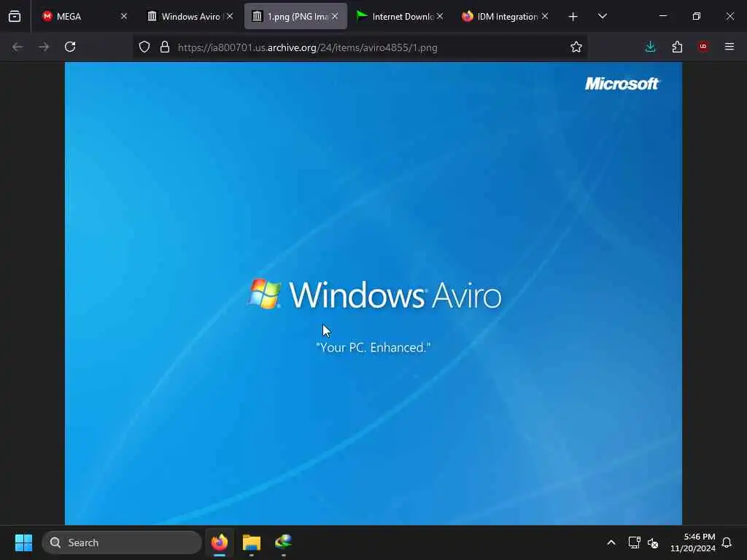The height and width of the screenshot is (560, 747).
Task: Open the uBlock Origin extension icon
Action: coord(703,47)
